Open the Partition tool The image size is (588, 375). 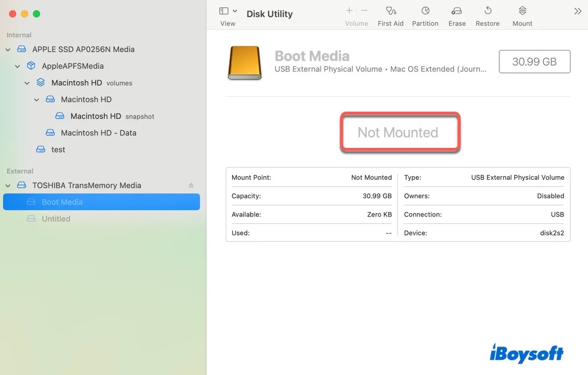point(425,11)
